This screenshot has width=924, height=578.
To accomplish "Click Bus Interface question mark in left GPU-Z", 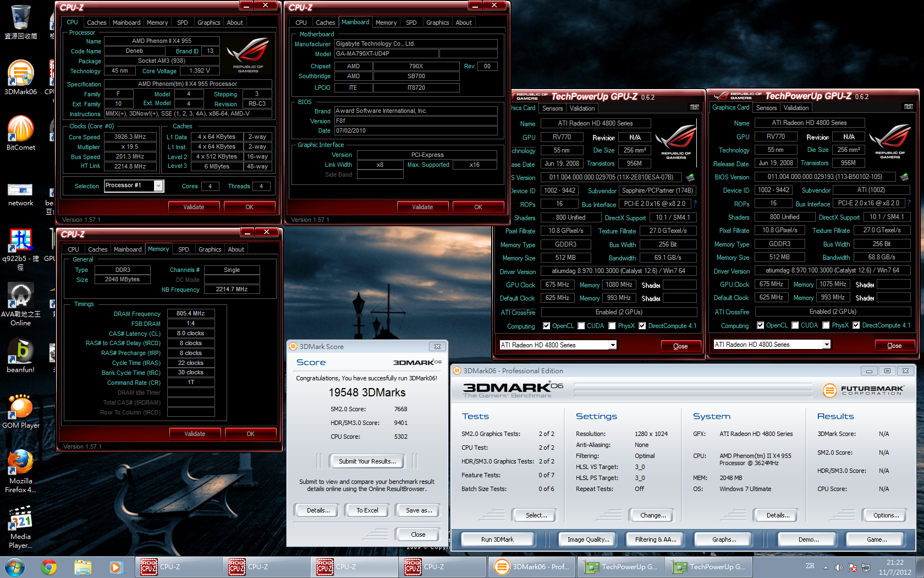I will point(695,204).
